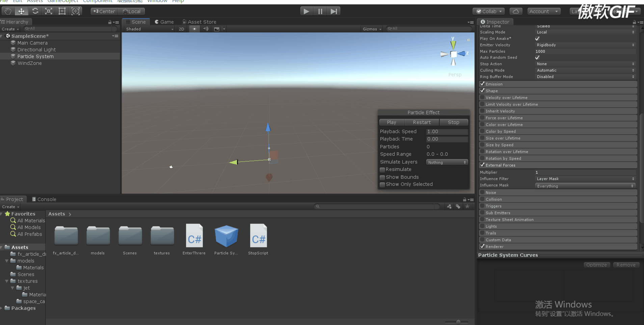Toggle Center pivot mode button

(105, 11)
